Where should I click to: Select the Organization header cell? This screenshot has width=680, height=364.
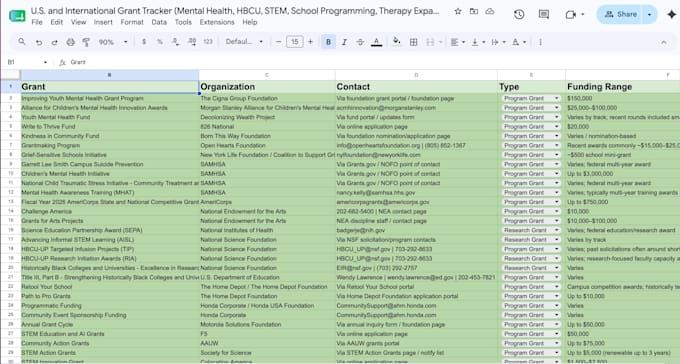pos(267,87)
